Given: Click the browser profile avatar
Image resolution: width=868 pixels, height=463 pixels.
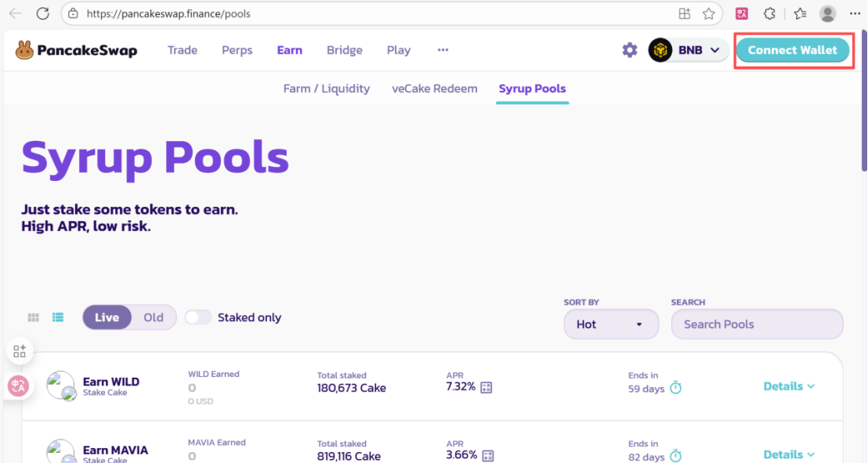Looking at the screenshot, I should coord(827,13).
